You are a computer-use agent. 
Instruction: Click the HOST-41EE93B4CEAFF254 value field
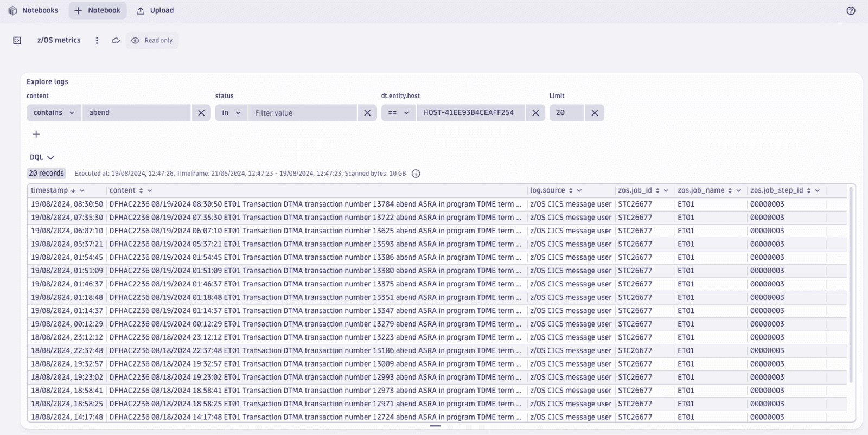point(470,112)
